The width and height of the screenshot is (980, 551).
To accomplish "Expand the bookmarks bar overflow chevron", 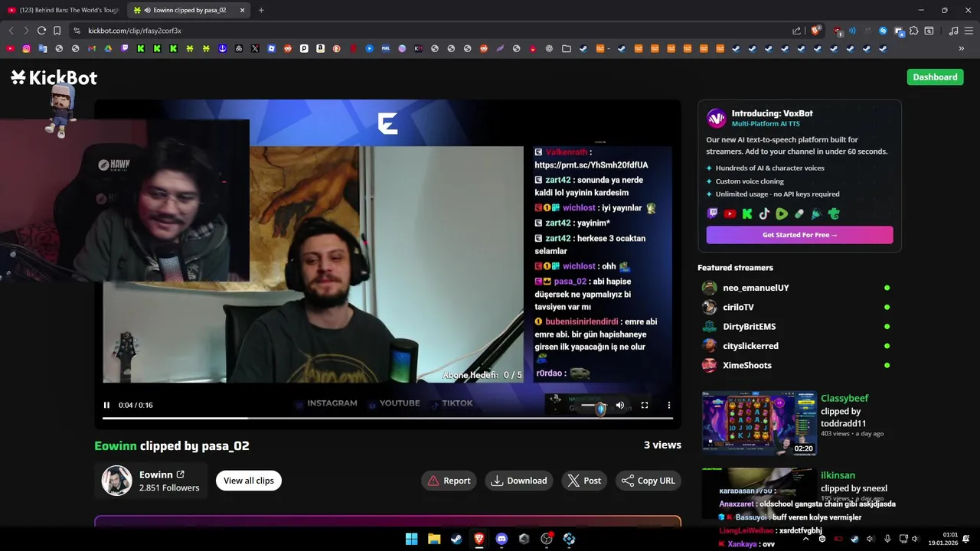I will coord(962,48).
